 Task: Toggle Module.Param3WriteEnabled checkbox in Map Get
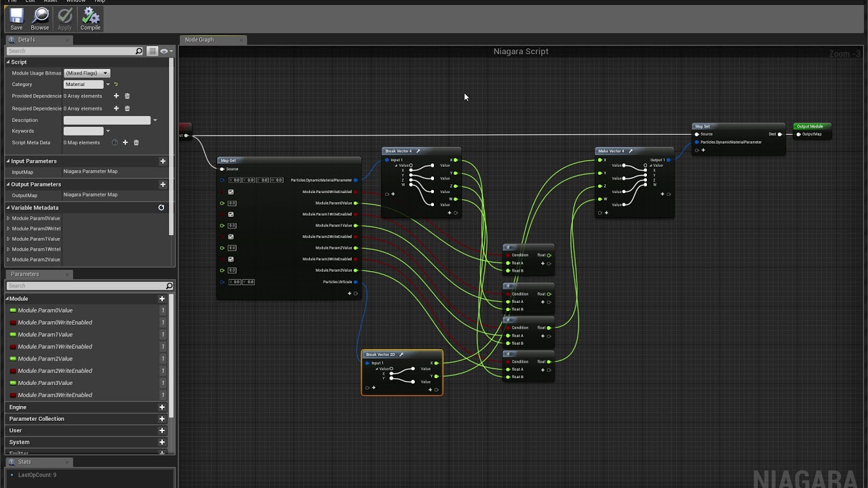pyautogui.click(x=231, y=259)
